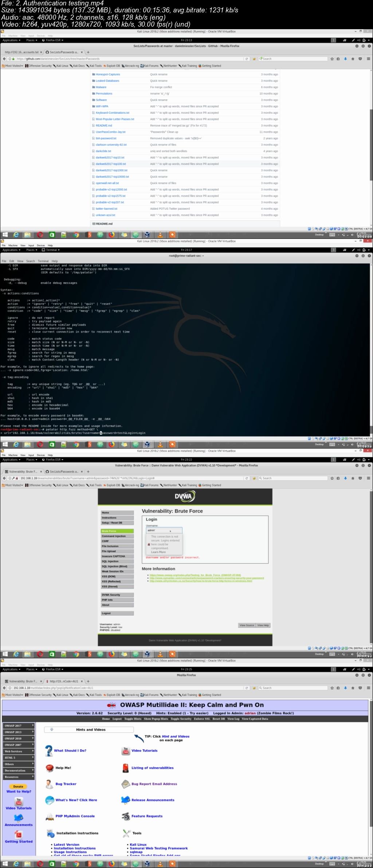Click the Malware folder icon in SecLists
Viewport: 373px width, 868px height.
coord(94,87)
